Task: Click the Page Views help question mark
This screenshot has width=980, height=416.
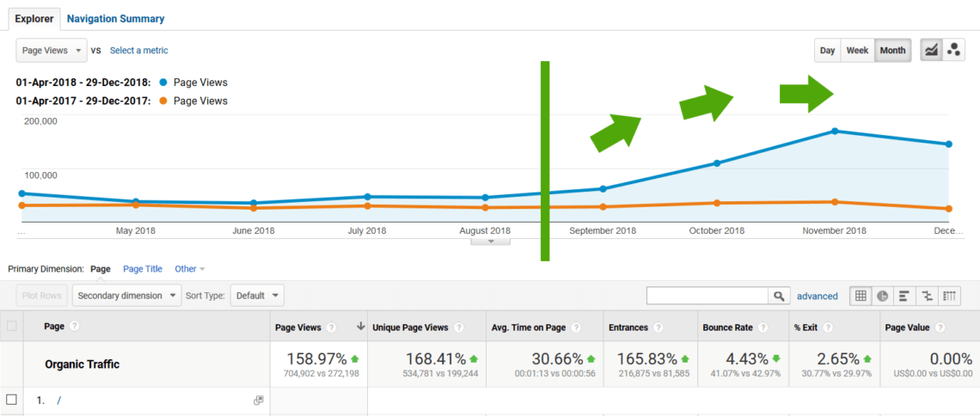Action: tap(331, 327)
